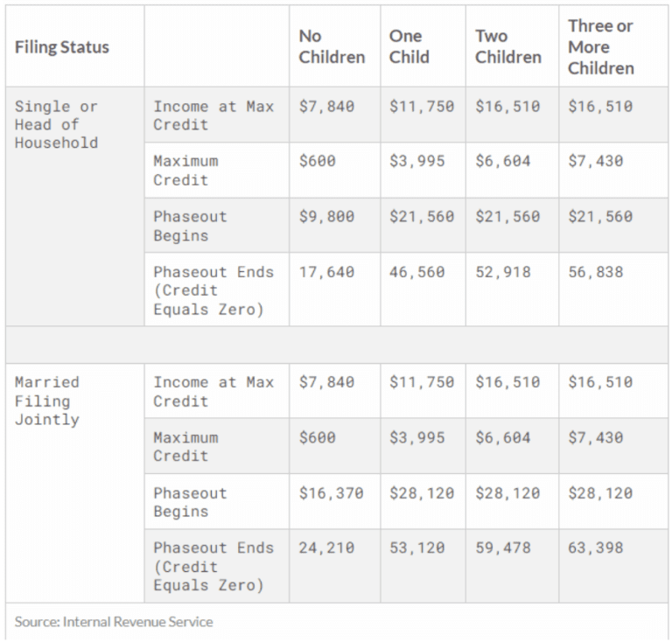Viewport: 672px width, 642px height.
Task: Click the Filing Status column header
Action: 62,47
